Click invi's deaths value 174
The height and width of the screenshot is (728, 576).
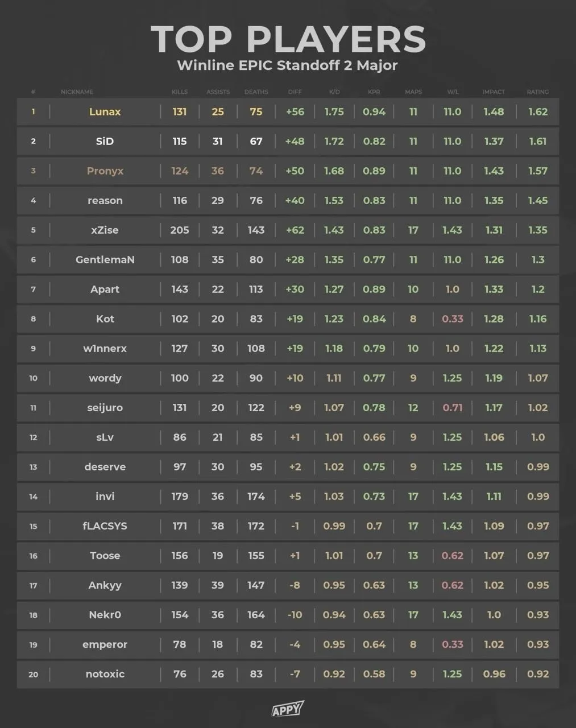point(256,497)
